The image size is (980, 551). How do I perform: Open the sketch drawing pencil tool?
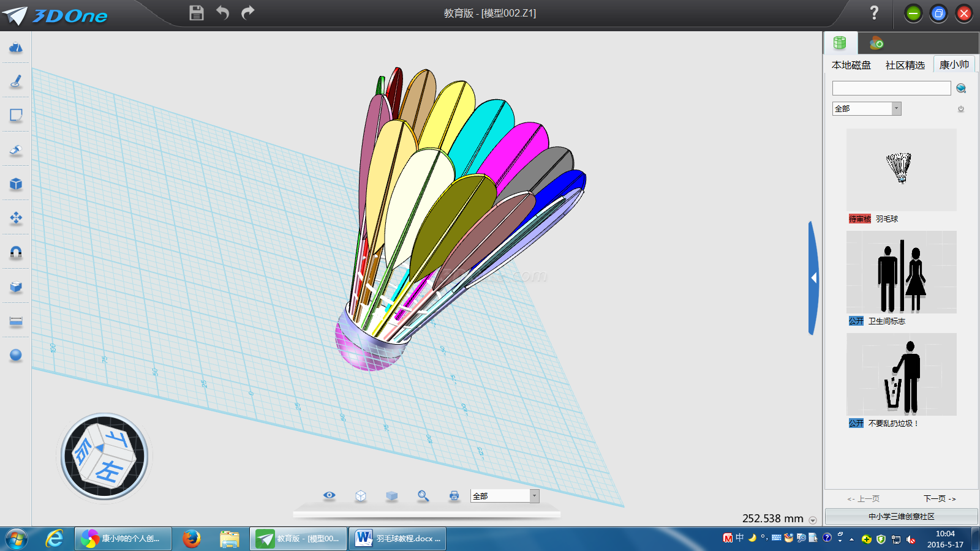[x=16, y=81]
